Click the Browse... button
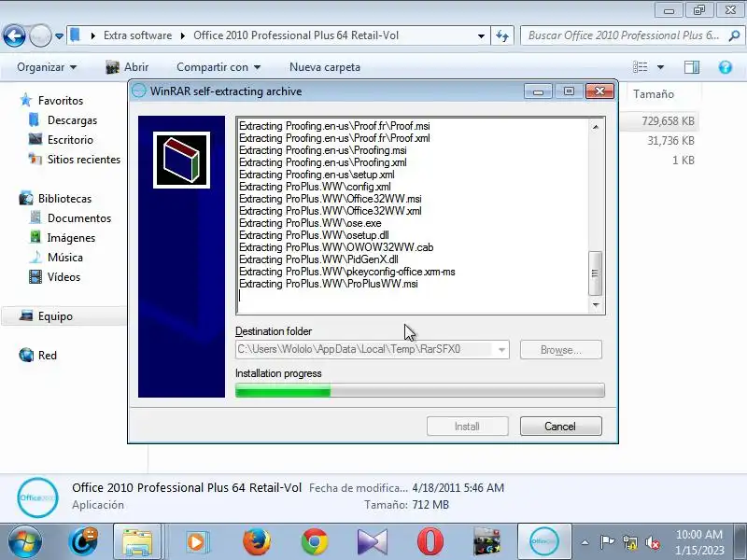Viewport: 747px width, 560px height. pos(561,350)
